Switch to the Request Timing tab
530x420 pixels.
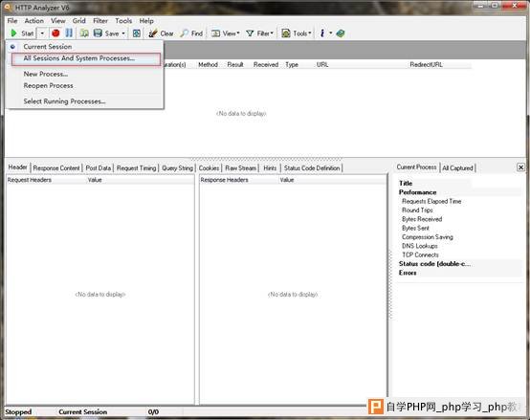(136, 168)
